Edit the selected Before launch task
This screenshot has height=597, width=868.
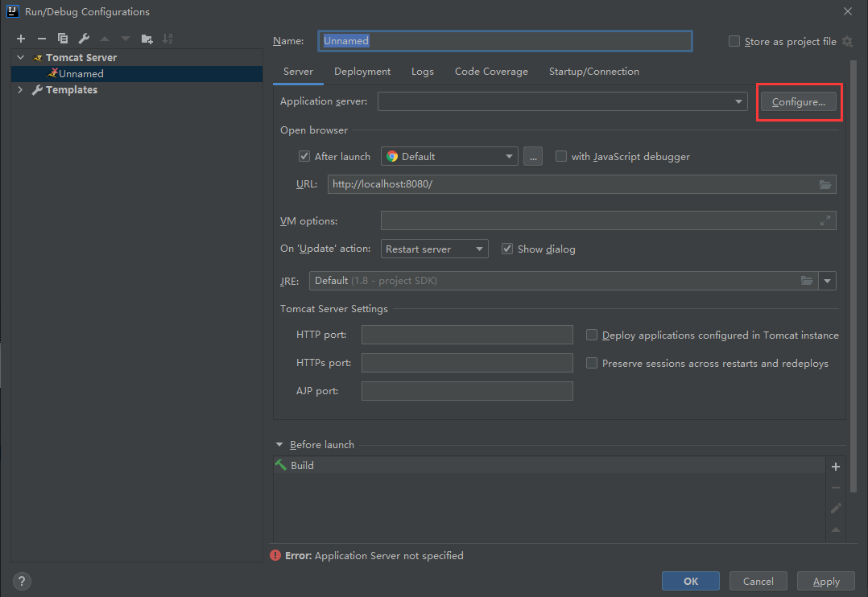835,508
